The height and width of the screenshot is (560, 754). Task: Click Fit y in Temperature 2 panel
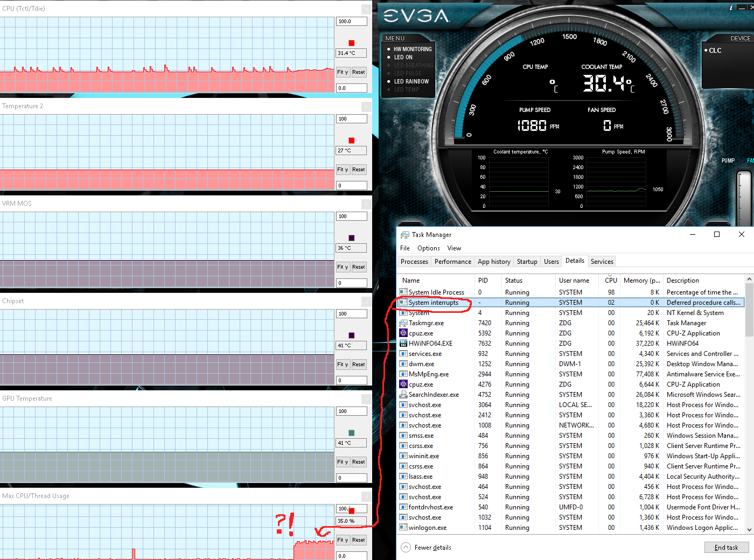[343, 170]
